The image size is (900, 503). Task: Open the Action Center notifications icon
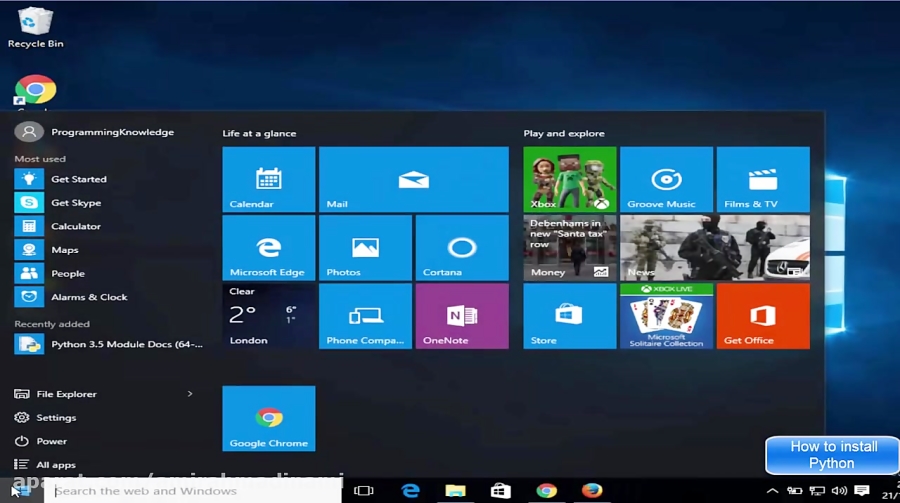tap(862, 491)
